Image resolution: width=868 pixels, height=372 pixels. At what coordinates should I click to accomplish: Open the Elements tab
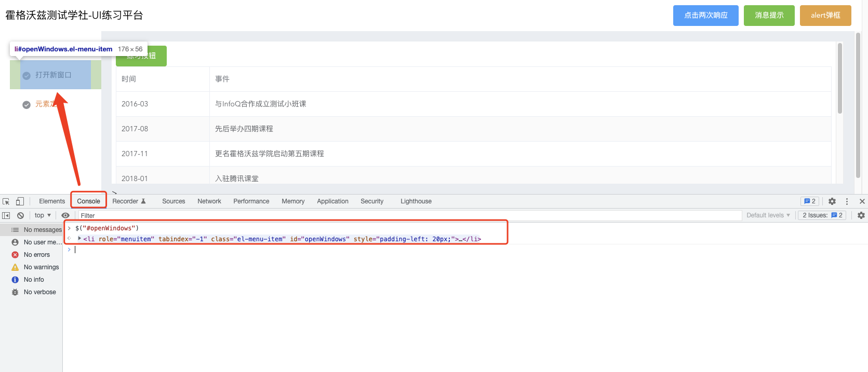click(52, 201)
